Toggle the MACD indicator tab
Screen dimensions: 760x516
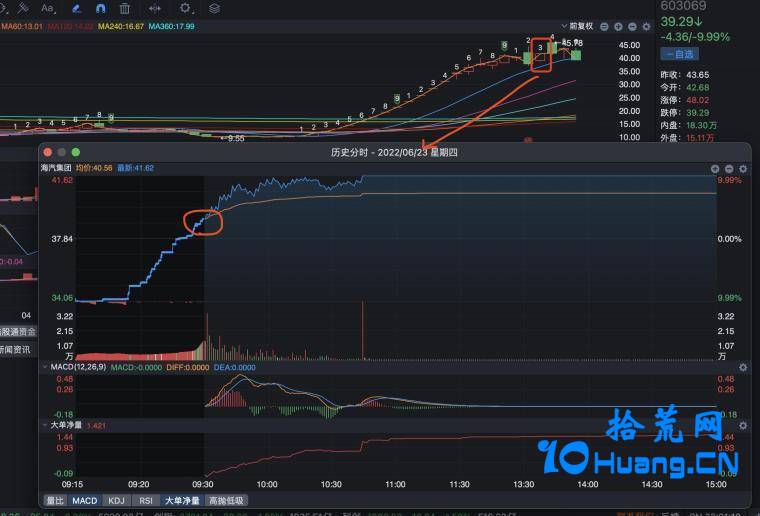(x=85, y=500)
